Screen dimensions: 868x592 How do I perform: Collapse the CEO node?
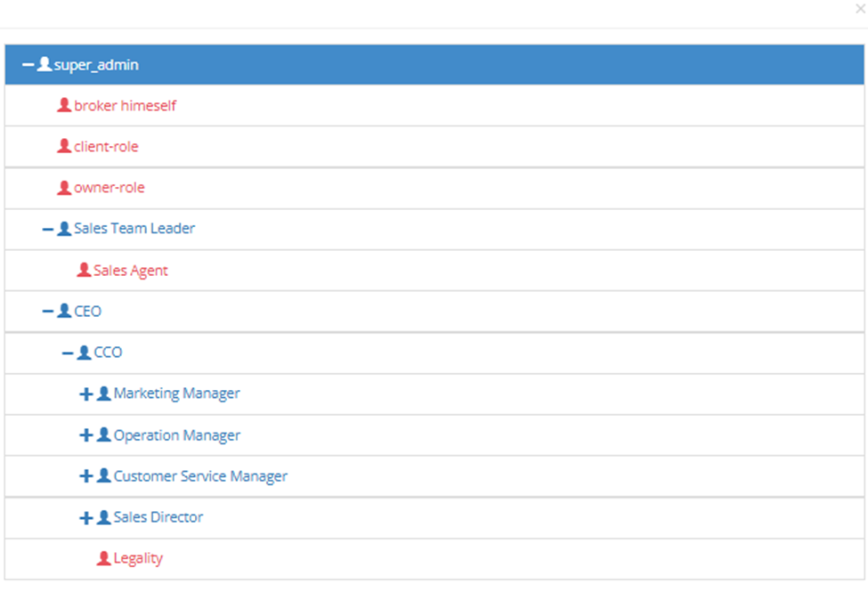tap(48, 312)
